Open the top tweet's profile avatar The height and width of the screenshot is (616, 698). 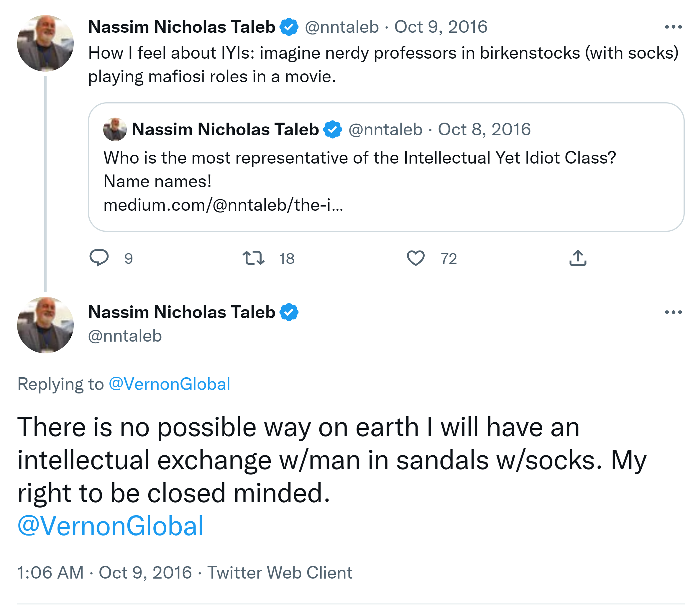tap(45, 43)
